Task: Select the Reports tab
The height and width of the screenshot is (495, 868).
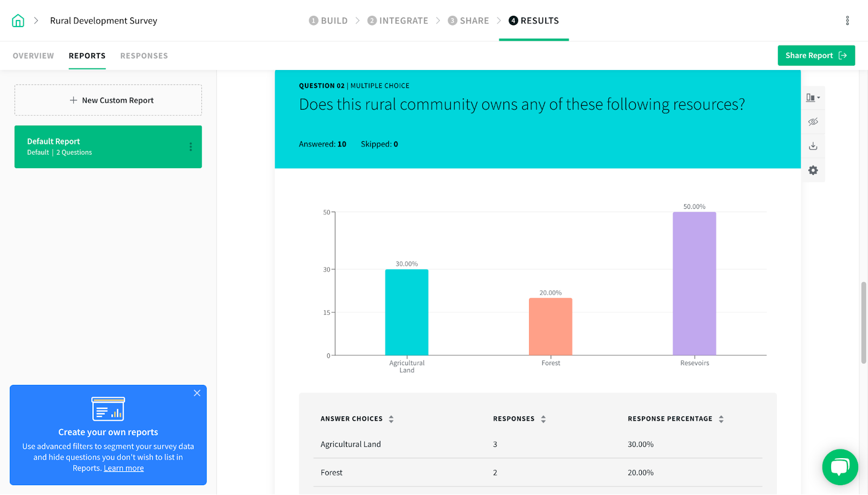Action: click(x=87, y=56)
